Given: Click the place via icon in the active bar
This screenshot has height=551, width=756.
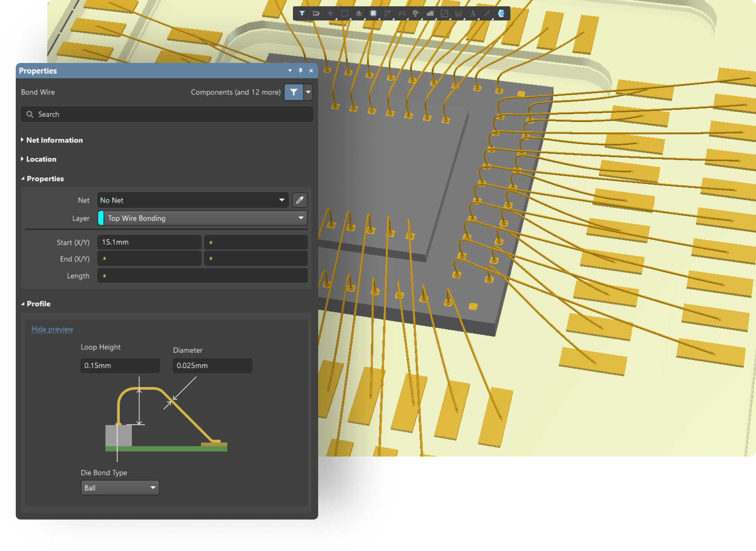Looking at the screenshot, I should 416,13.
